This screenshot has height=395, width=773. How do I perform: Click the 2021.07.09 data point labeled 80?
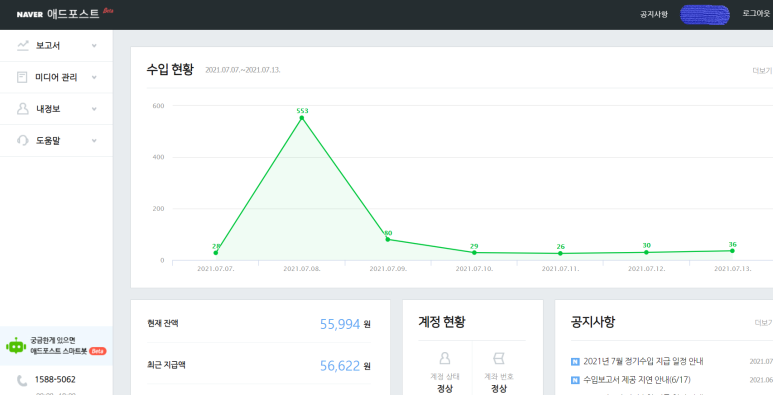(x=387, y=239)
